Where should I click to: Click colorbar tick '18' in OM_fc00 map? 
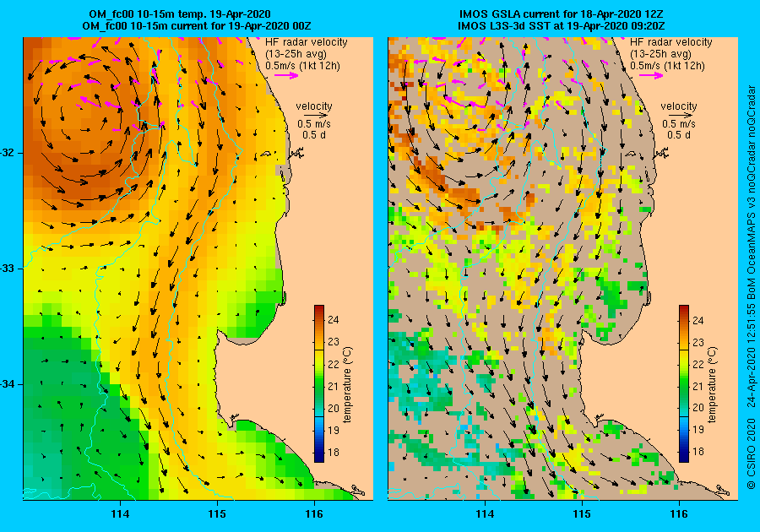click(x=334, y=453)
